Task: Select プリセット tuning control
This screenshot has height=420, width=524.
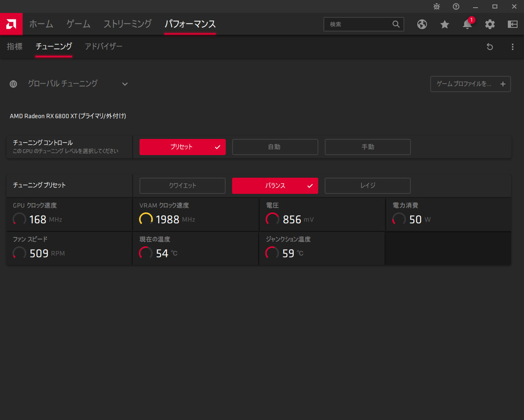Action: pyautogui.click(x=182, y=147)
